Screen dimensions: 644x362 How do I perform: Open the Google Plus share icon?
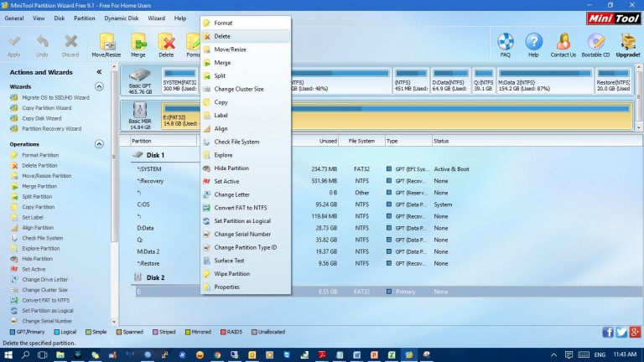pos(635,332)
